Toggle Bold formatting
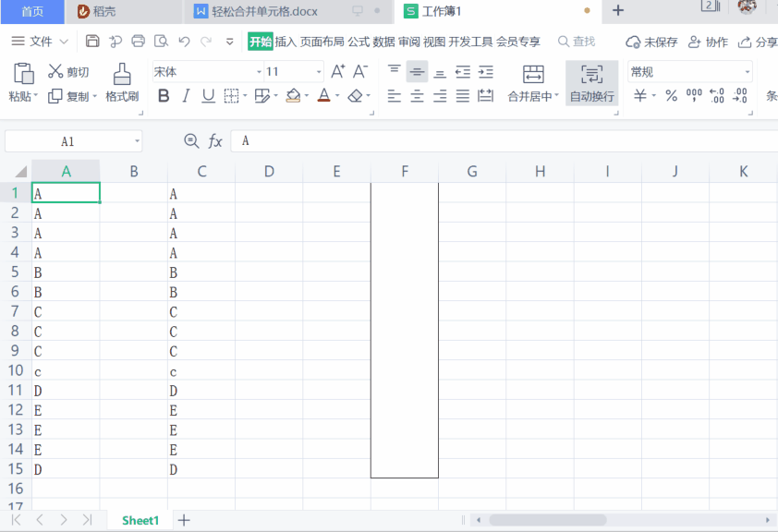The image size is (778, 532). click(x=164, y=96)
